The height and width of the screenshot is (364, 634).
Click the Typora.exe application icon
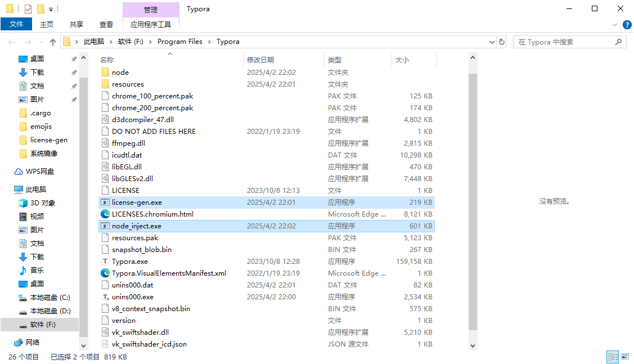pos(105,262)
